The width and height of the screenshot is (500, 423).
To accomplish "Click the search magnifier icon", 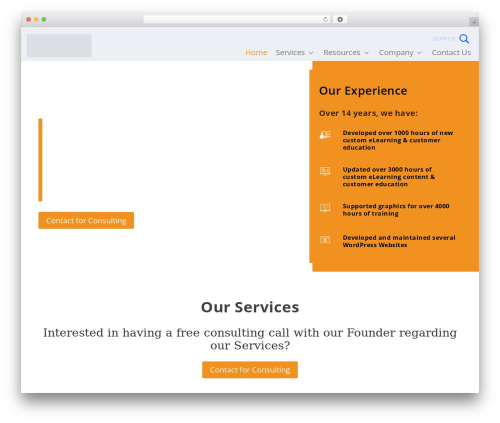I will pyautogui.click(x=464, y=39).
